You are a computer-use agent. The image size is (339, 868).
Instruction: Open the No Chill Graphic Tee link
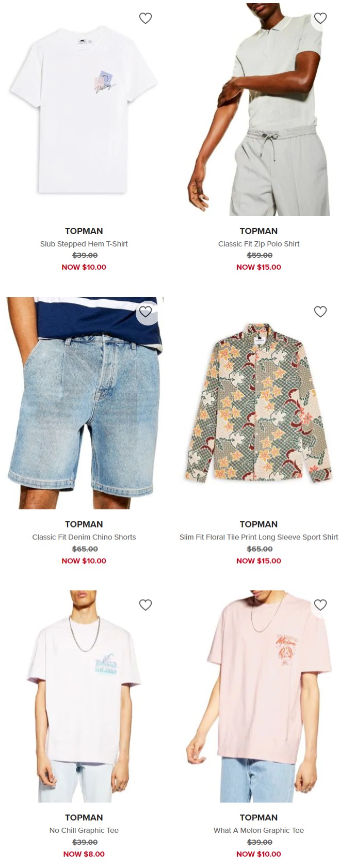84,830
